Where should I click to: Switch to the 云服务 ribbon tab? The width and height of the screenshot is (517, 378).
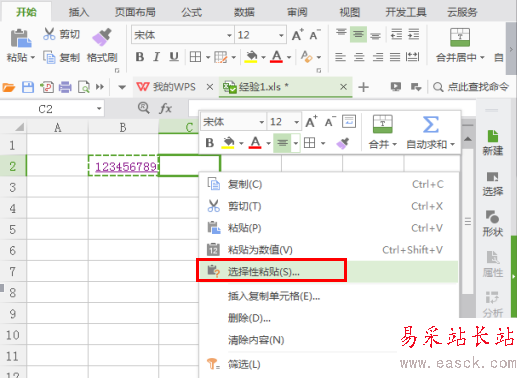point(462,12)
